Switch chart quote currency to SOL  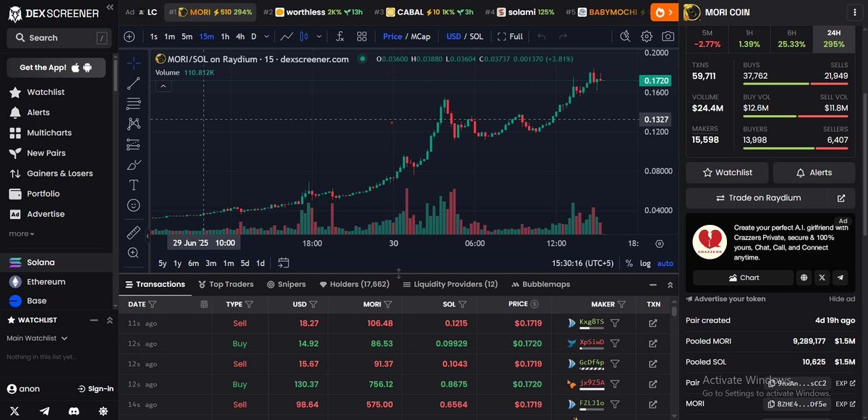[x=476, y=36]
